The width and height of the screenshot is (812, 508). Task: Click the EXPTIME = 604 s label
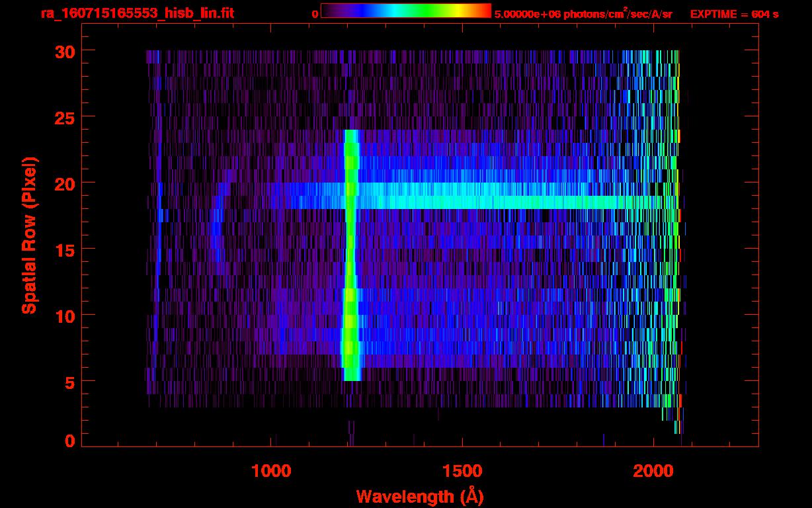[x=734, y=14]
